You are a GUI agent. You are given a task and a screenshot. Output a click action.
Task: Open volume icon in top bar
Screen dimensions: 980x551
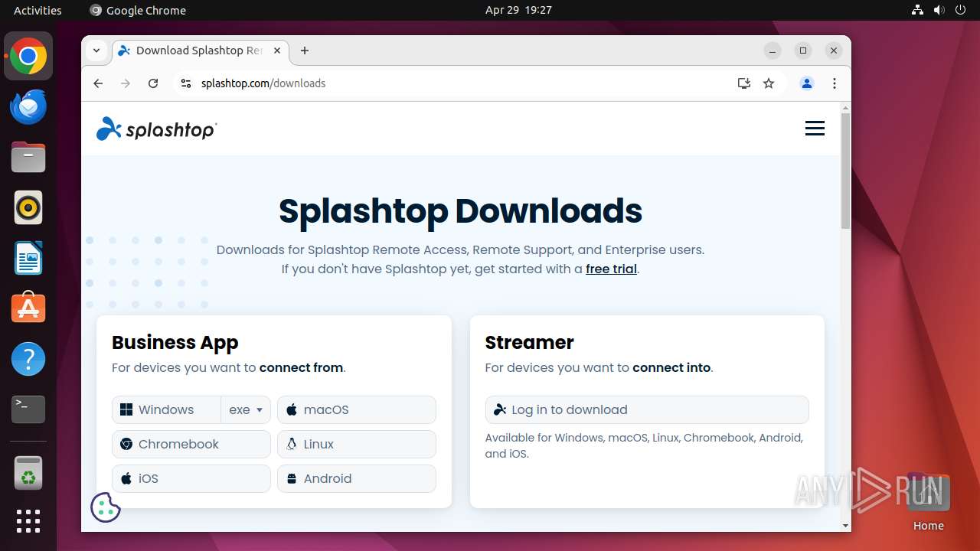click(939, 10)
